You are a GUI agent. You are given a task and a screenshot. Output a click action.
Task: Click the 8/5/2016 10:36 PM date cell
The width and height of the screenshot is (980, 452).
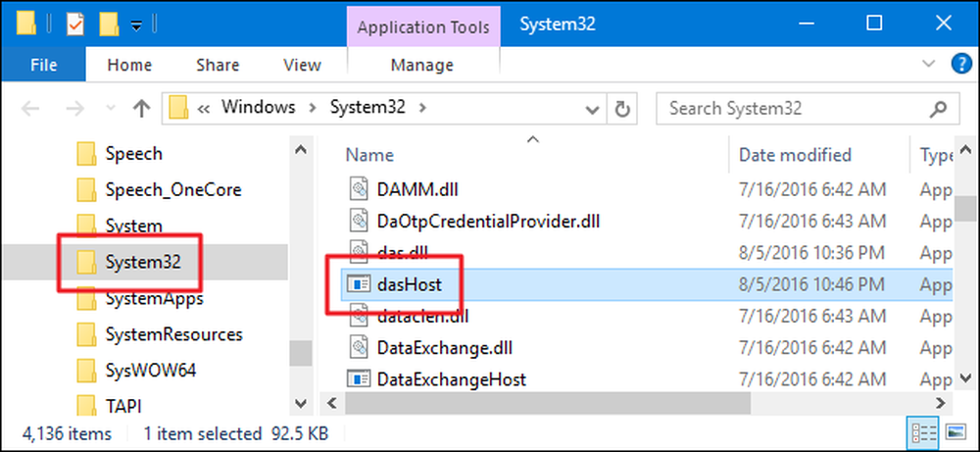(x=811, y=253)
